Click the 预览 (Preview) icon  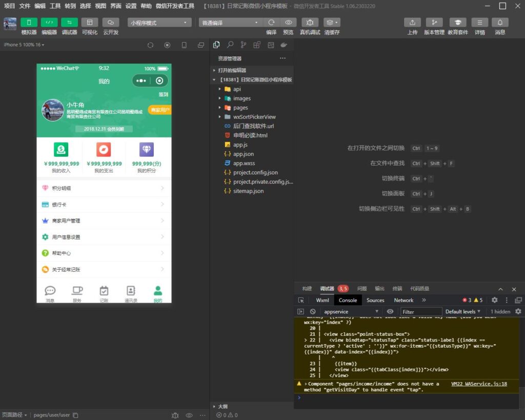(289, 23)
